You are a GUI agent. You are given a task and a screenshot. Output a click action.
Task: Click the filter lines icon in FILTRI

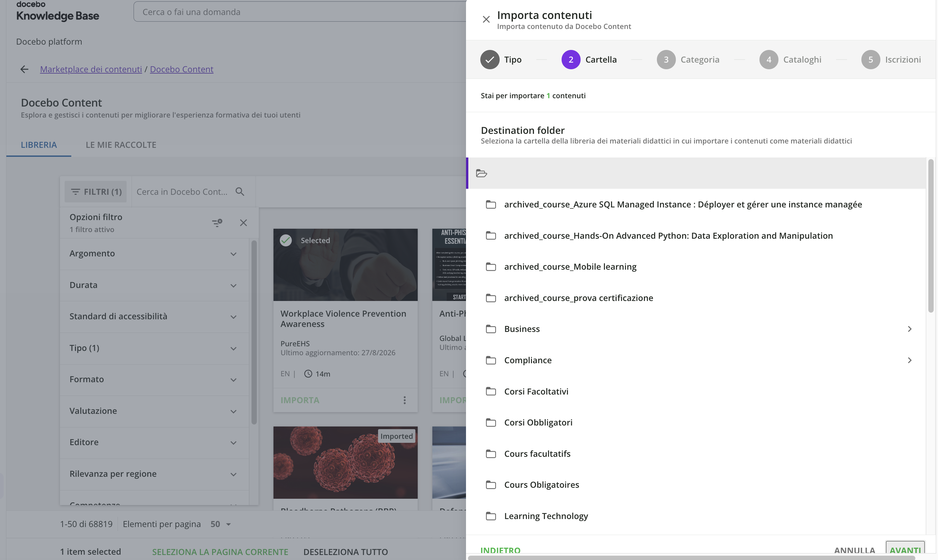[76, 192]
